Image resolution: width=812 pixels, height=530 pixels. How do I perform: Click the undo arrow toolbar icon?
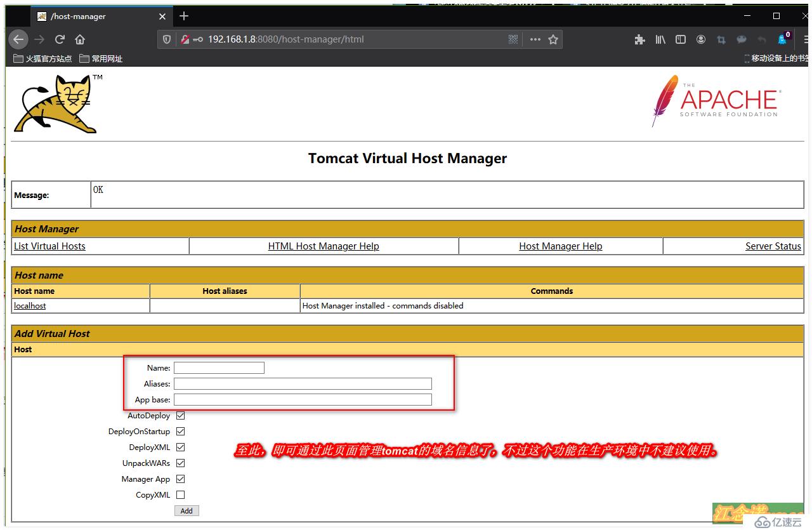(762, 39)
